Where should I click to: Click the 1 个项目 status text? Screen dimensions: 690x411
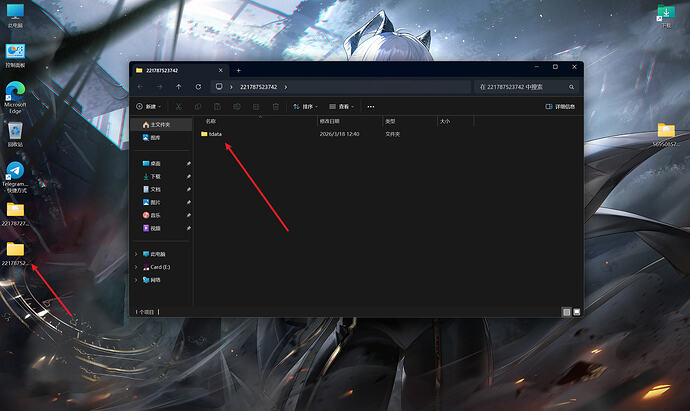[145, 312]
